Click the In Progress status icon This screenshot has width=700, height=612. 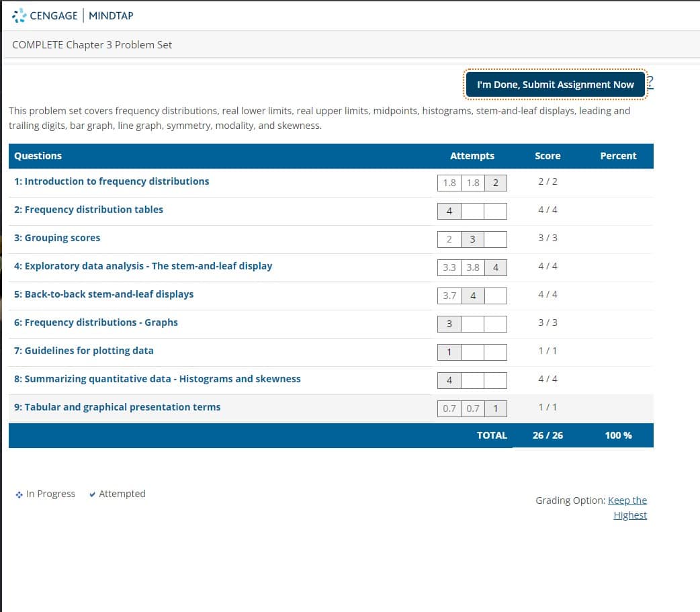tap(19, 494)
